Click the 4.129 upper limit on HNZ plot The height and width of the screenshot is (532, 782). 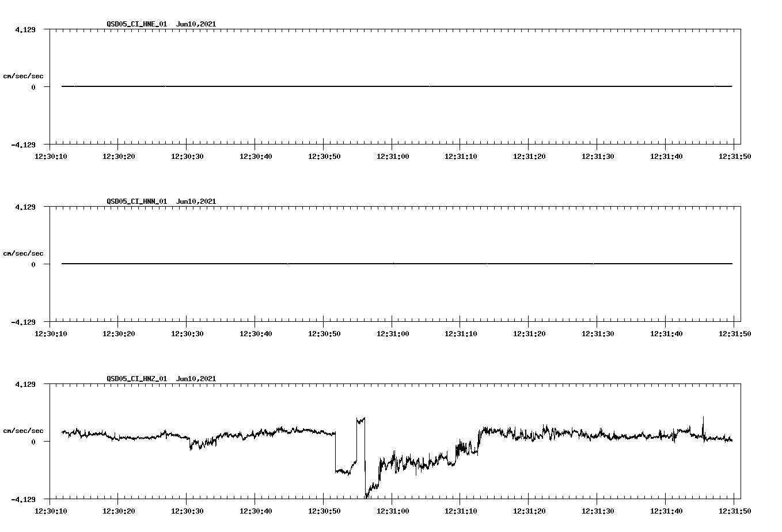(x=25, y=384)
